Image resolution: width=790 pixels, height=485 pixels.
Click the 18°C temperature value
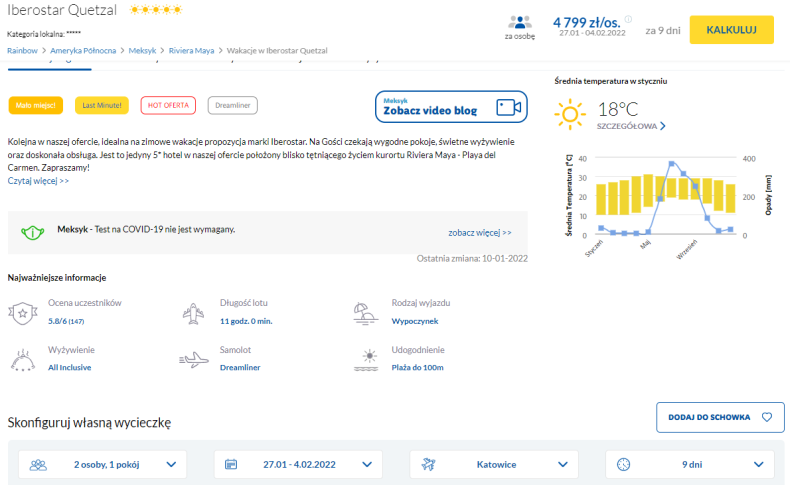click(x=618, y=109)
